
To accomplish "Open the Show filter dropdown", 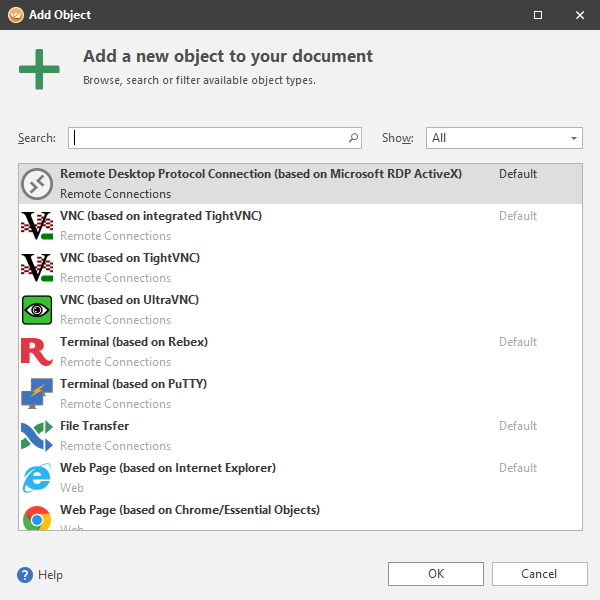I will [x=503, y=138].
